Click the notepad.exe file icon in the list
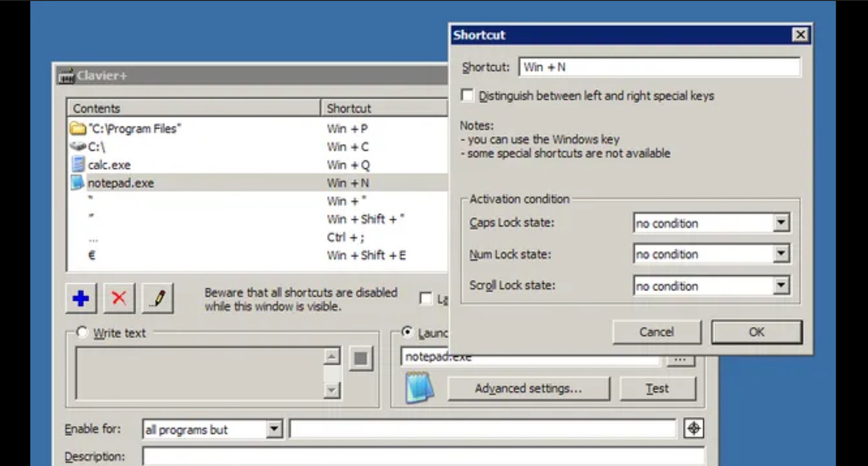 tap(79, 182)
